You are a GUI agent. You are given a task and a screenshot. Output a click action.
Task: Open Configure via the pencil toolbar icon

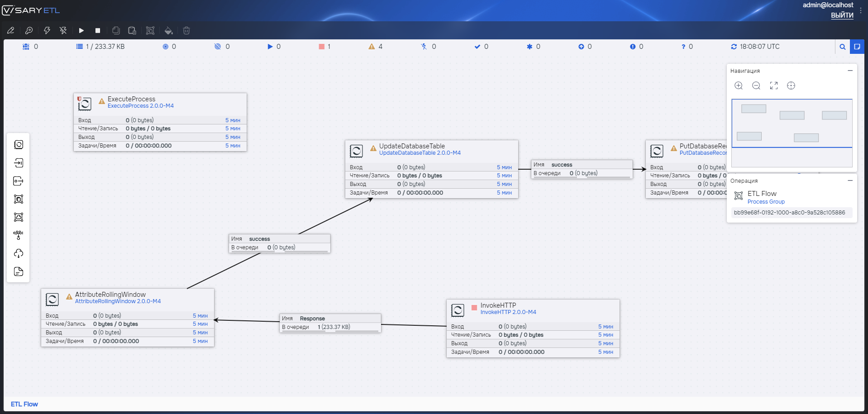11,30
